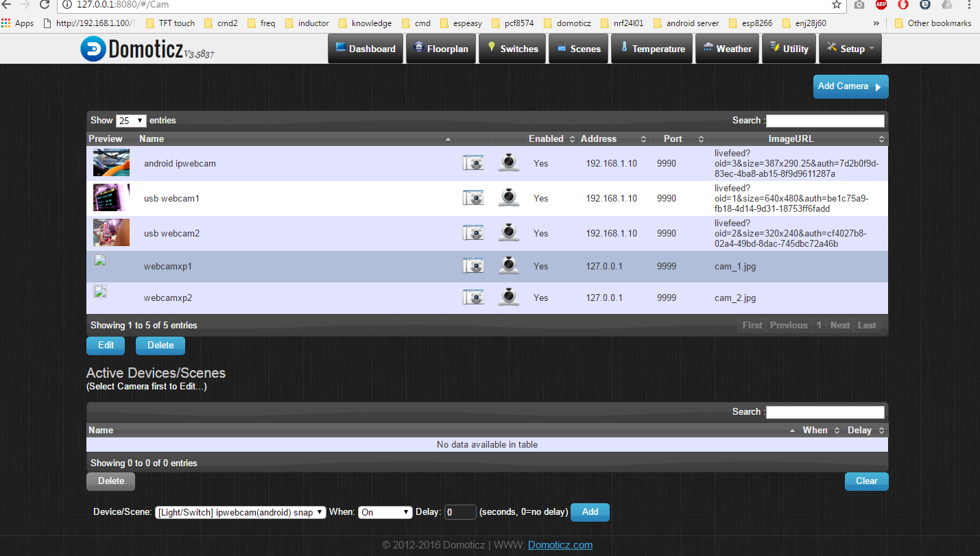Open the camera extension icon in Chrome toolbar
980x556 pixels.
pyautogui.click(x=859, y=5)
